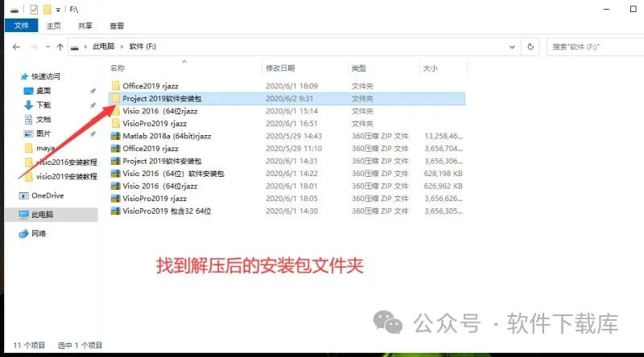Open OneDrive in the navigation pane
This screenshot has width=644, height=357.
click(x=47, y=195)
